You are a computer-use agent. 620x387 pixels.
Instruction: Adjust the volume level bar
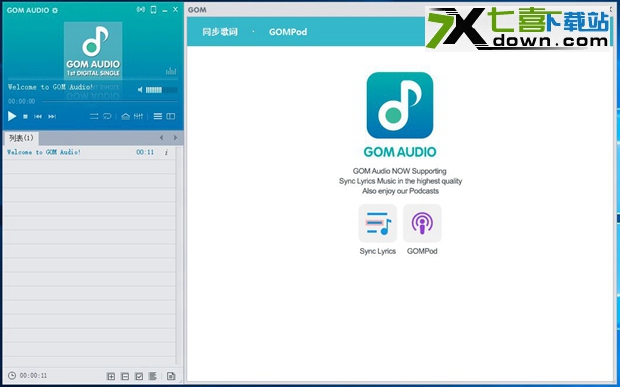[161, 90]
